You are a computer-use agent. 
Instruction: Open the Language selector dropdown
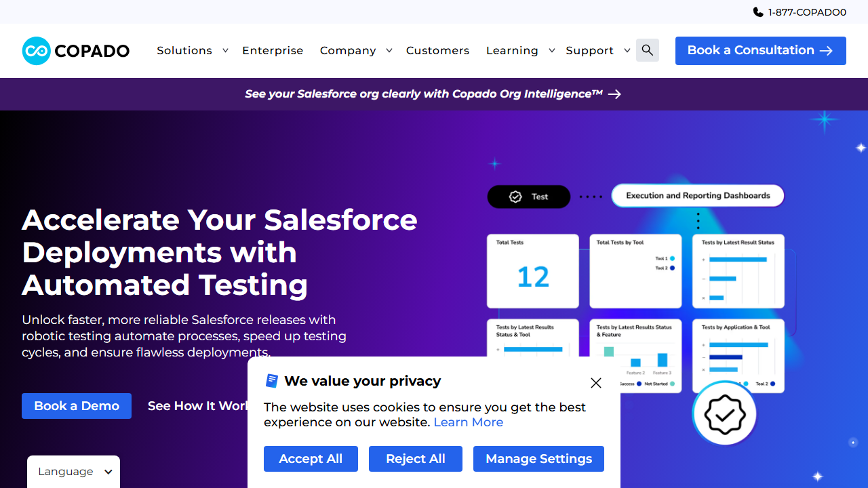(73, 472)
